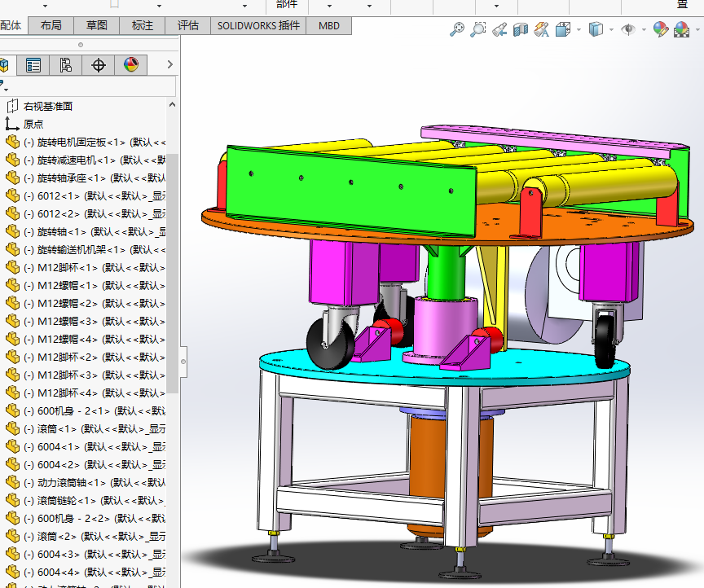Open the DisplayManager panel tab
The width and height of the screenshot is (704, 588).
coord(131,65)
